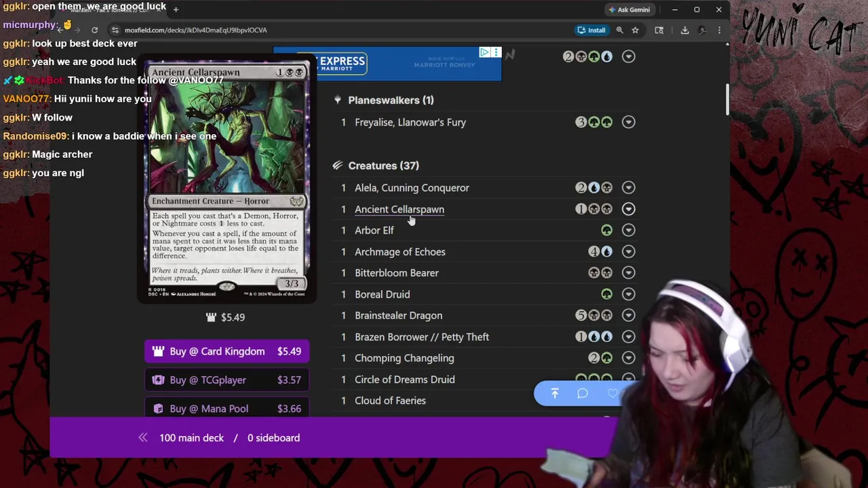
Task: Open options menu for Boreal Druid
Action: click(x=629, y=294)
